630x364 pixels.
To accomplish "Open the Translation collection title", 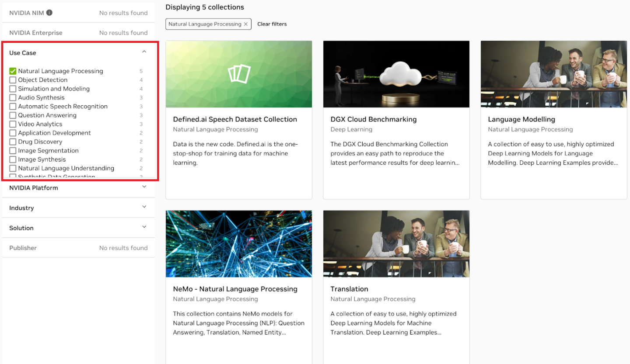I will 349,289.
